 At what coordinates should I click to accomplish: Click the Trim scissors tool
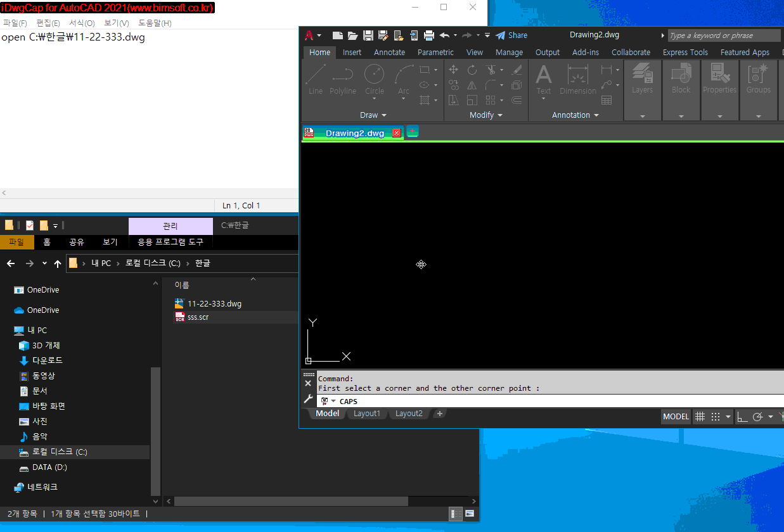click(491, 70)
